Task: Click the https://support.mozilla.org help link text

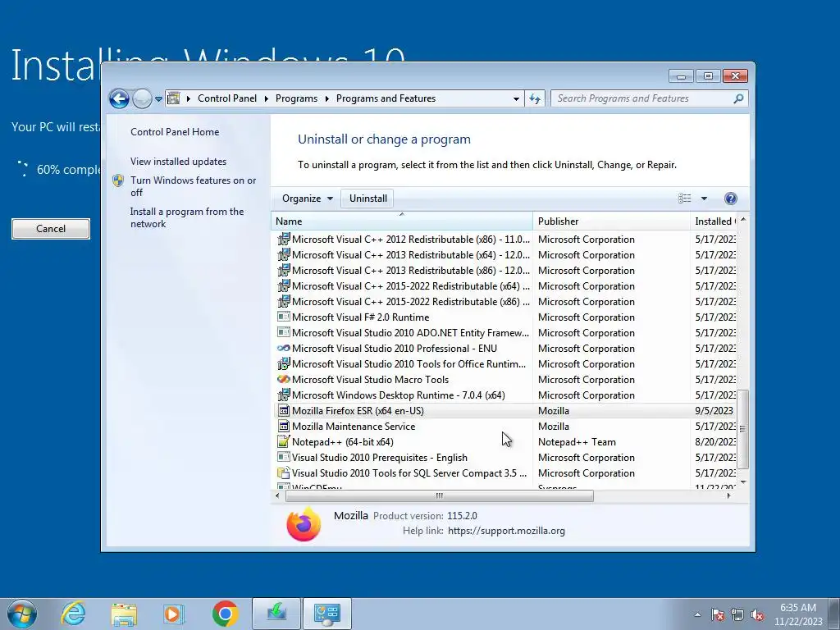Action: (506, 531)
